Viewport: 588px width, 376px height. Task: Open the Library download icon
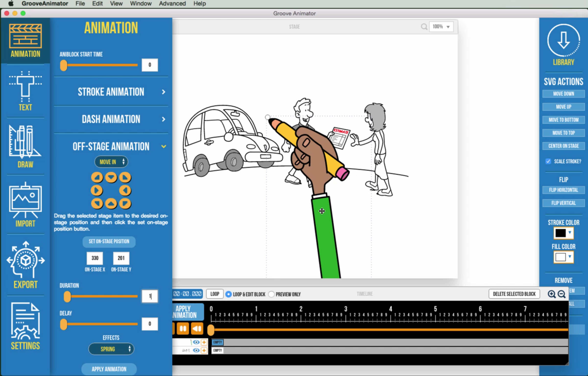click(x=563, y=41)
